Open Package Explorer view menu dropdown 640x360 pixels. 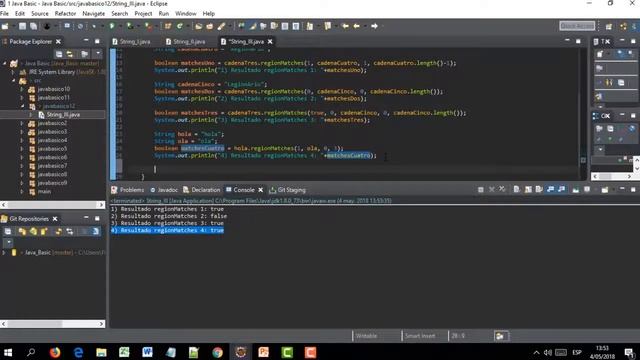(x=98, y=53)
